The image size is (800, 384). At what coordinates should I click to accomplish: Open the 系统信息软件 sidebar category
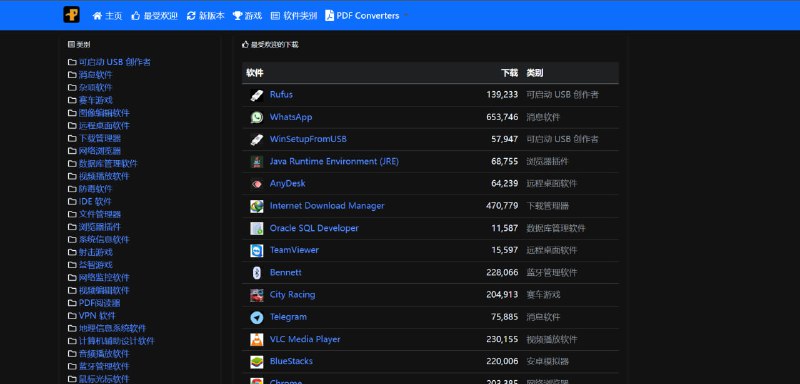click(x=104, y=240)
